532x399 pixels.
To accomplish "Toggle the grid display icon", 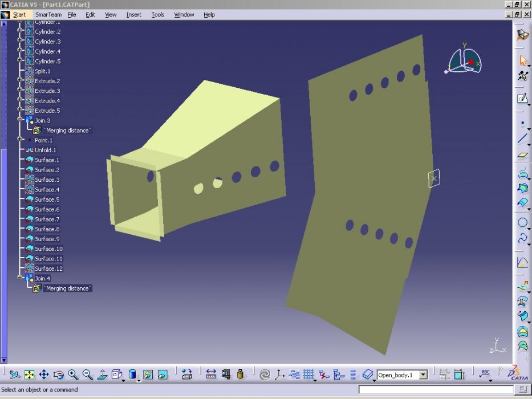I will point(309,374).
